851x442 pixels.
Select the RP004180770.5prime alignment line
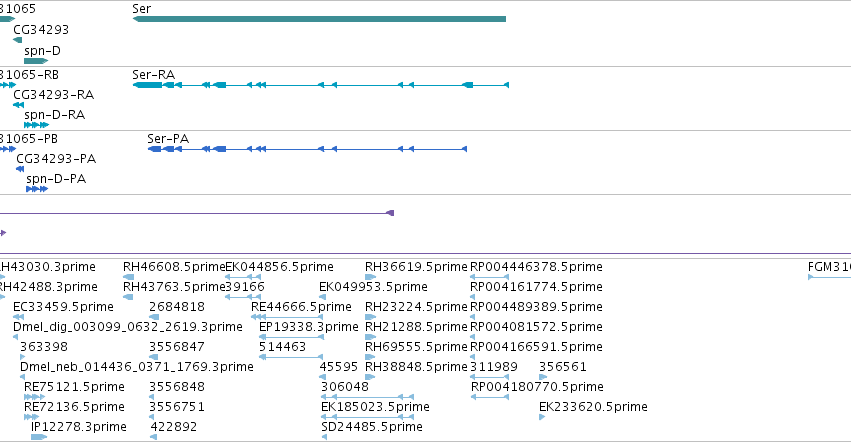point(489,397)
